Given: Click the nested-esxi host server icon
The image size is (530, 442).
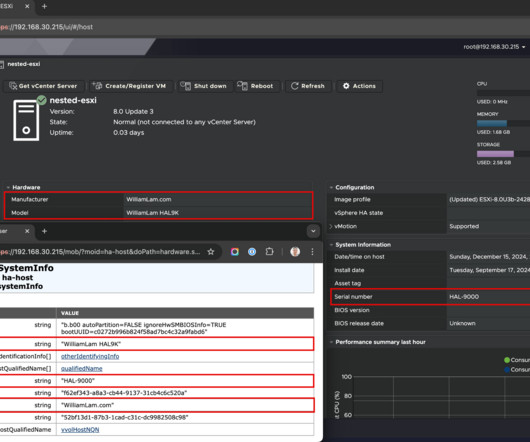Looking at the screenshot, I should pos(26,120).
